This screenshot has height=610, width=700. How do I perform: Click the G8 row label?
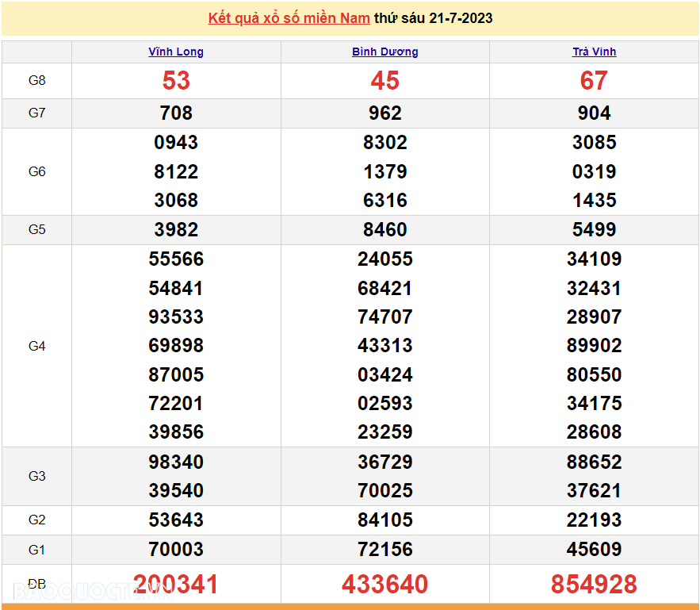click(x=37, y=81)
